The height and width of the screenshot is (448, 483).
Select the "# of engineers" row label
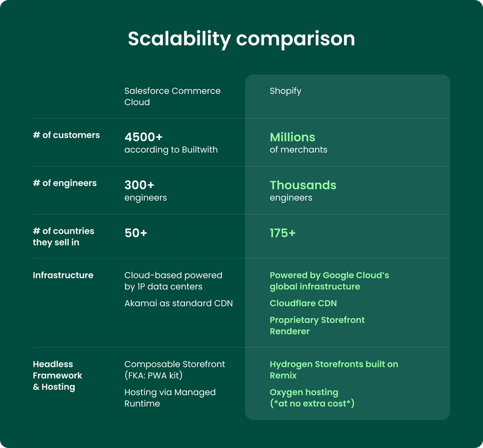click(65, 183)
